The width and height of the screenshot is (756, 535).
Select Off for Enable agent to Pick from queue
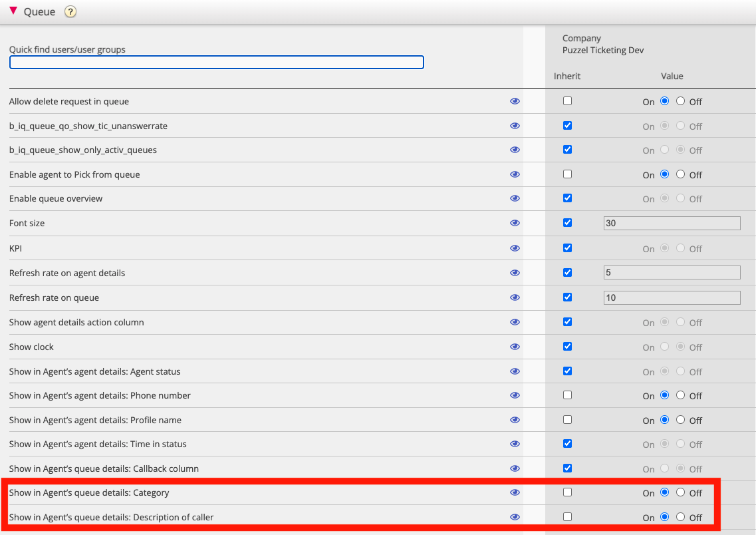click(680, 174)
